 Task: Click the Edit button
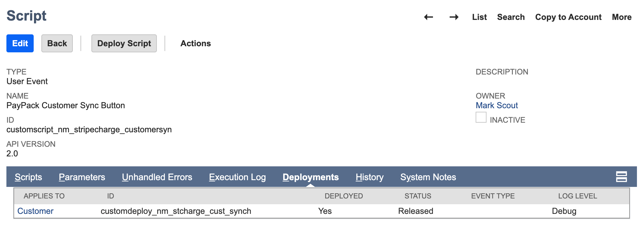click(20, 43)
